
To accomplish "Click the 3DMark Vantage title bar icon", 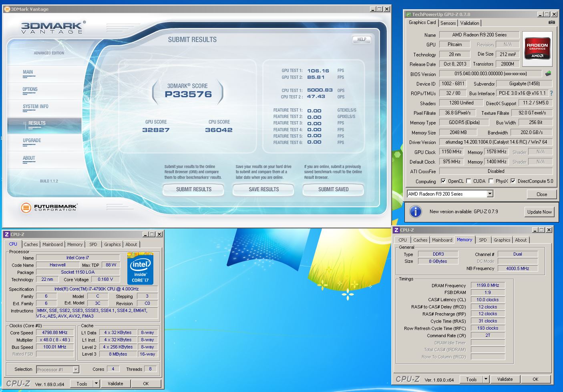I will [7, 9].
